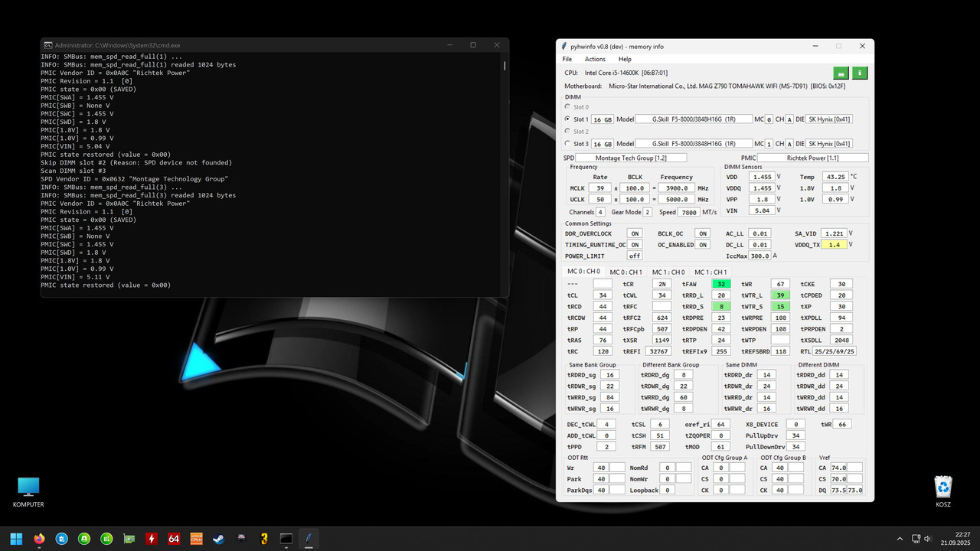The width and height of the screenshot is (980, 551).
Task: Click the green tFAW value 32
Action: pos(721,284)
